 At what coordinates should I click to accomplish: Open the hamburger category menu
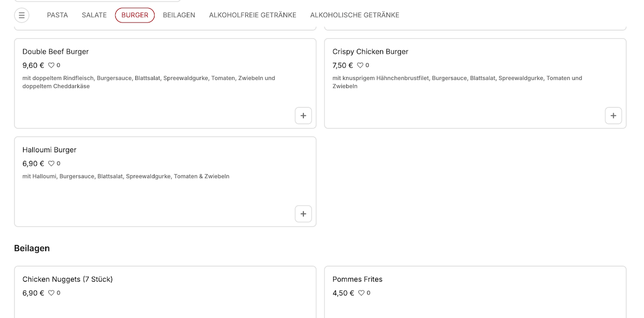[21, 16]
